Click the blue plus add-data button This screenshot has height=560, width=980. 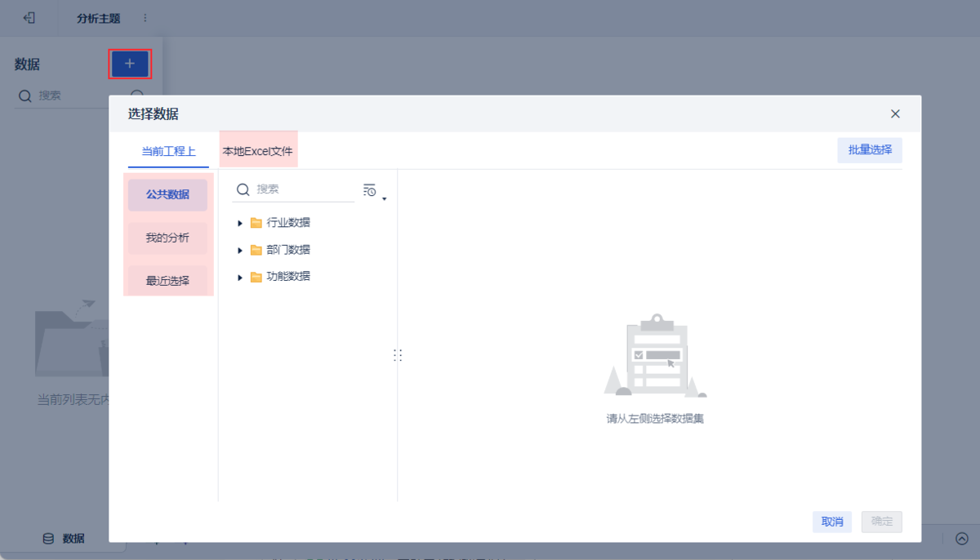(130, 64)
